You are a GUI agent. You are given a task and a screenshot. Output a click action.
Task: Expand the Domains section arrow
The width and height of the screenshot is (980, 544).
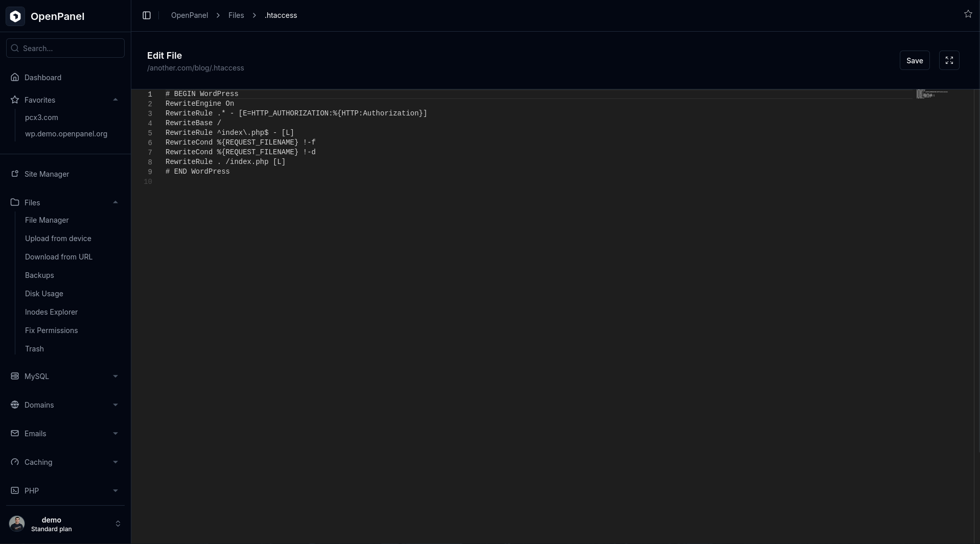115,405
